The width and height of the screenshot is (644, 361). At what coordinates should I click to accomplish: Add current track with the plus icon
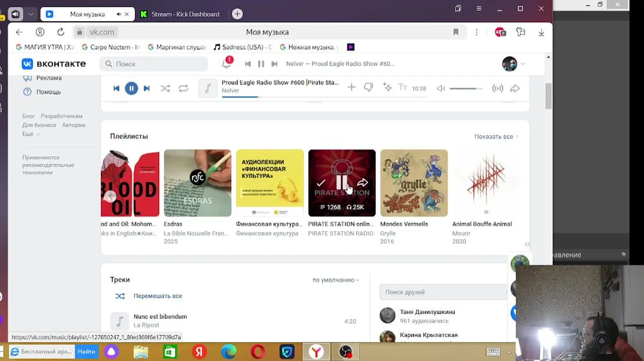coord(352,88)
